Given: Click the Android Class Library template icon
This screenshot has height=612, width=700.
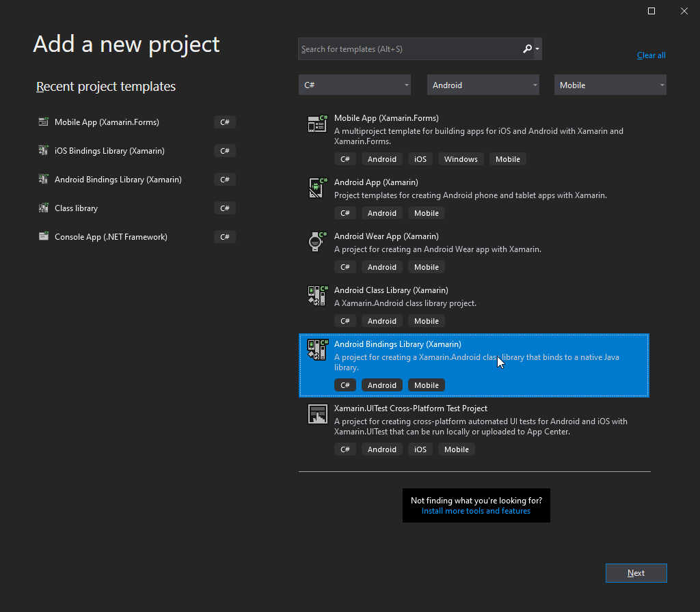Looking at the screenshot, I should (317, 296).
